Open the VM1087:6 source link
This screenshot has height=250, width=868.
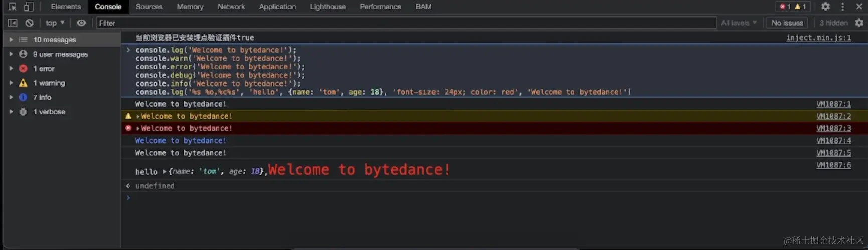point(833,165)
